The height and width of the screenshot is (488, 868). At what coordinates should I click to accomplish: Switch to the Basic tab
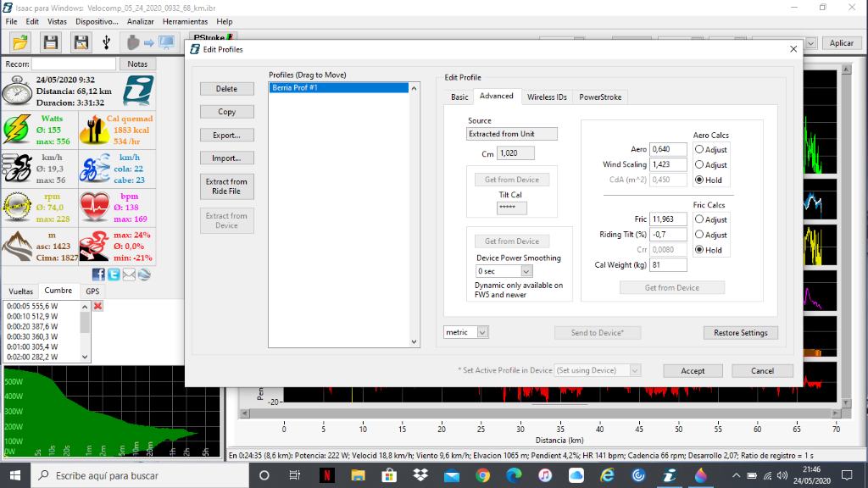pos(459,97)
